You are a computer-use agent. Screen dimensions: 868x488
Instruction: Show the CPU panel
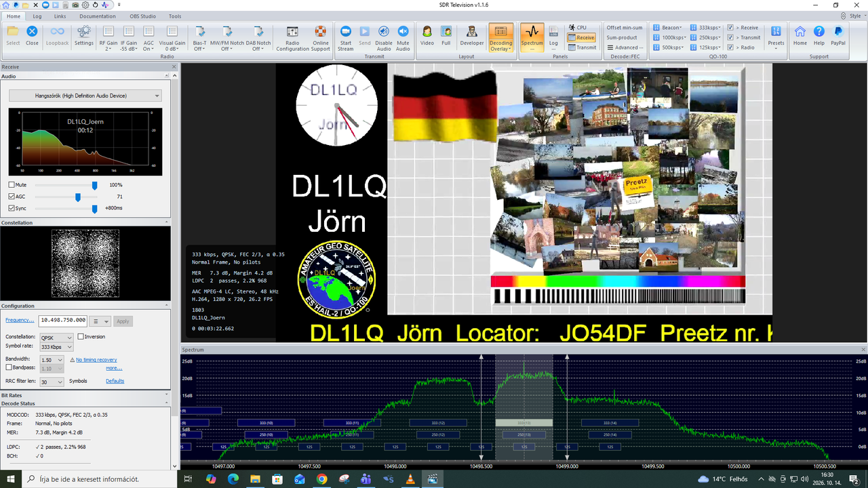578,28
